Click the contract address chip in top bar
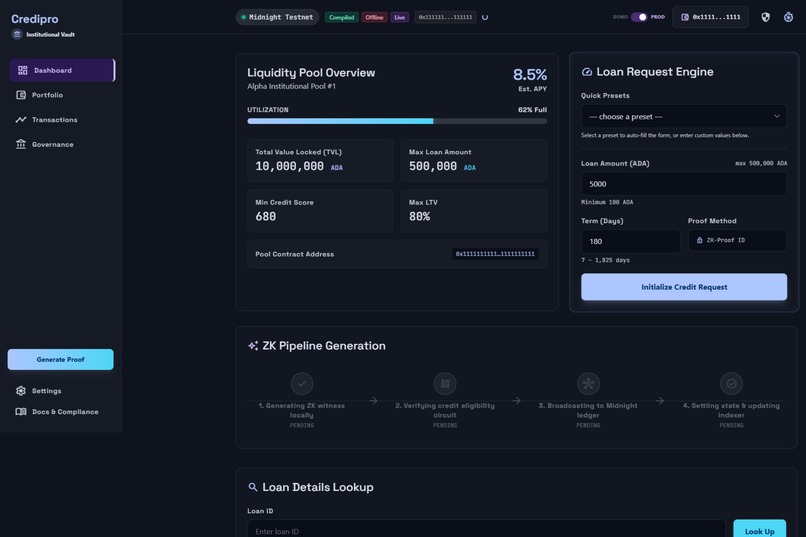The image size is (806, 537). pyautogui.click(x=445, y=17)
